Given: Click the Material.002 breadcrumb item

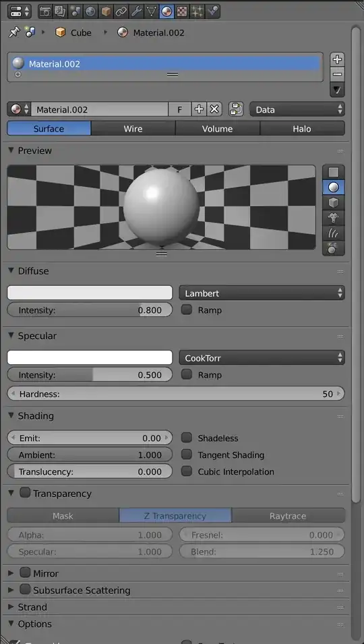Looking at the screenshot, I should tap(150, 32).
